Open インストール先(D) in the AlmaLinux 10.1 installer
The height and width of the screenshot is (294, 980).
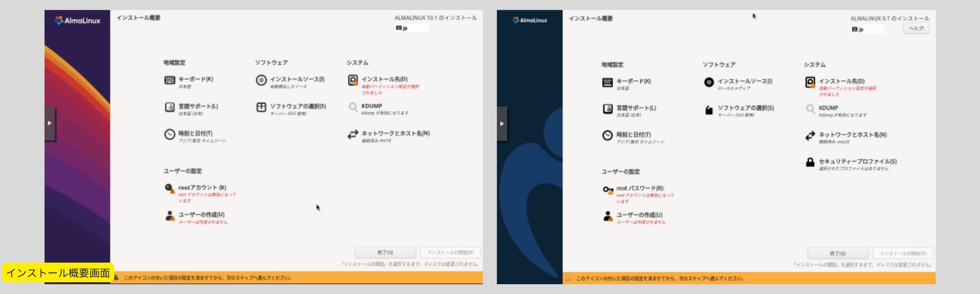384,85
